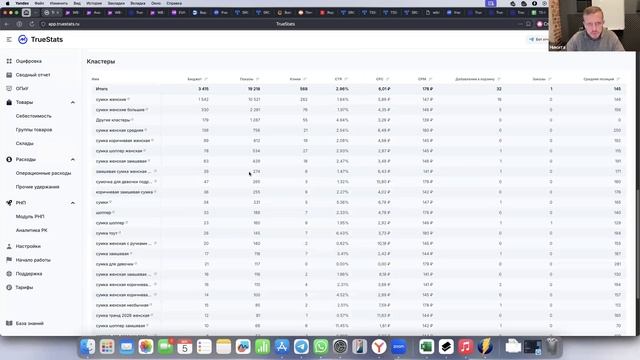640x360 pixels.
Task: Click the TrueStats logo icon
Action: tap(23, 39)
